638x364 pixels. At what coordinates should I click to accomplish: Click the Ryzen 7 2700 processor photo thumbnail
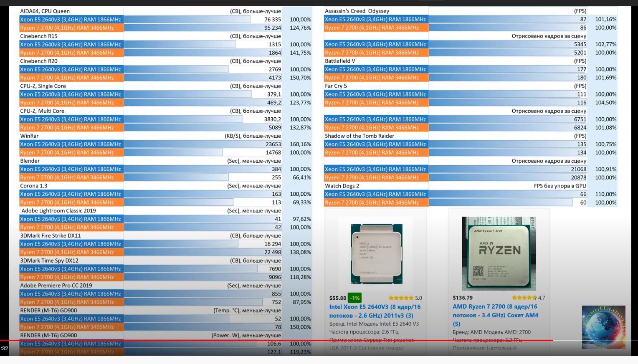point(499,253)
